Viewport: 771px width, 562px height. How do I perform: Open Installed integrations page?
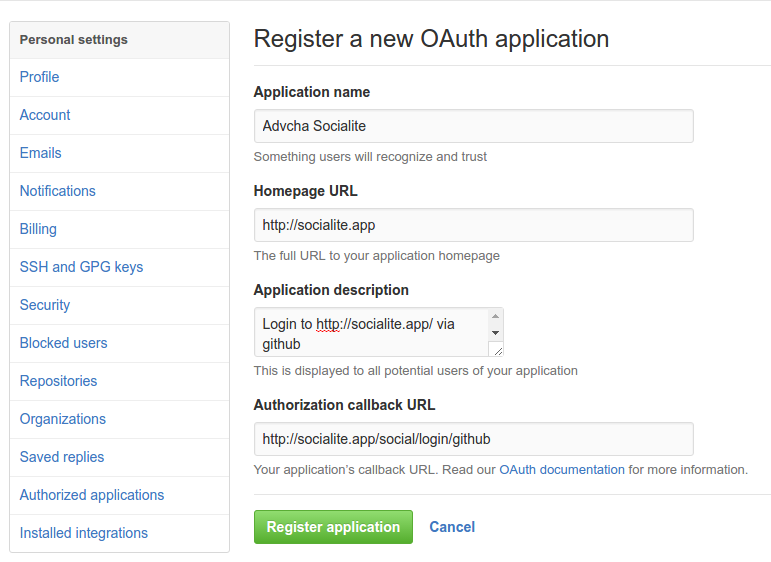[x=84, y=533]
